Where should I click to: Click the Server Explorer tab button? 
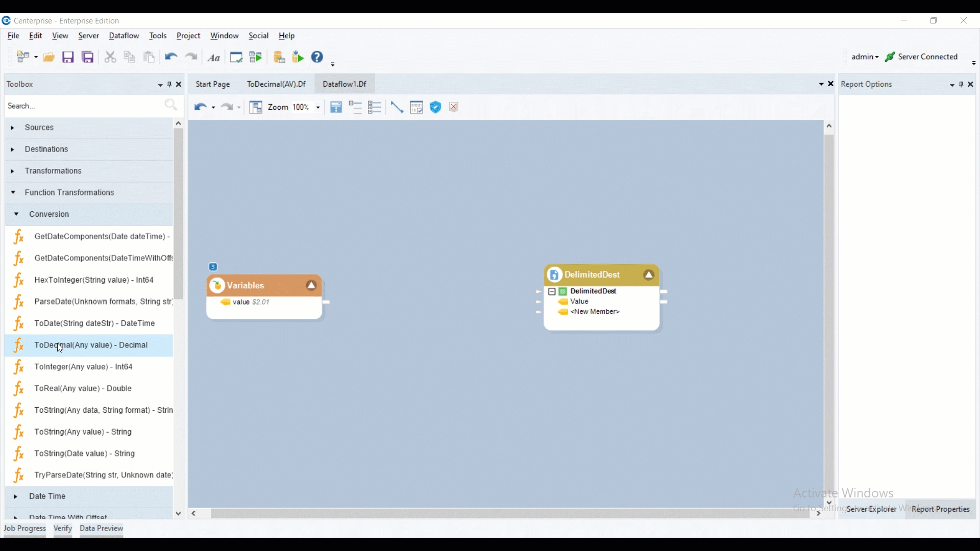point(871,509)
